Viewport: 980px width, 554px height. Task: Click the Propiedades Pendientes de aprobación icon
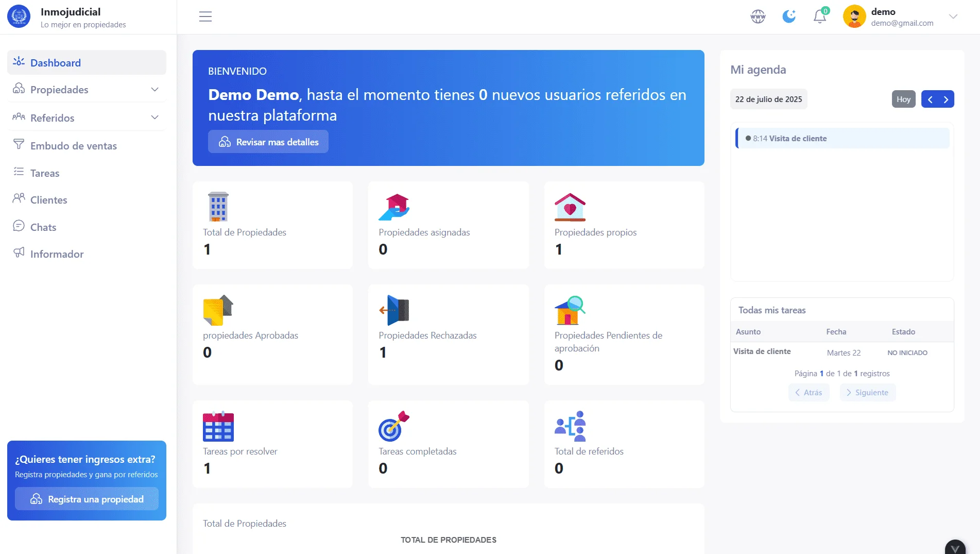[x=570, y=310]
